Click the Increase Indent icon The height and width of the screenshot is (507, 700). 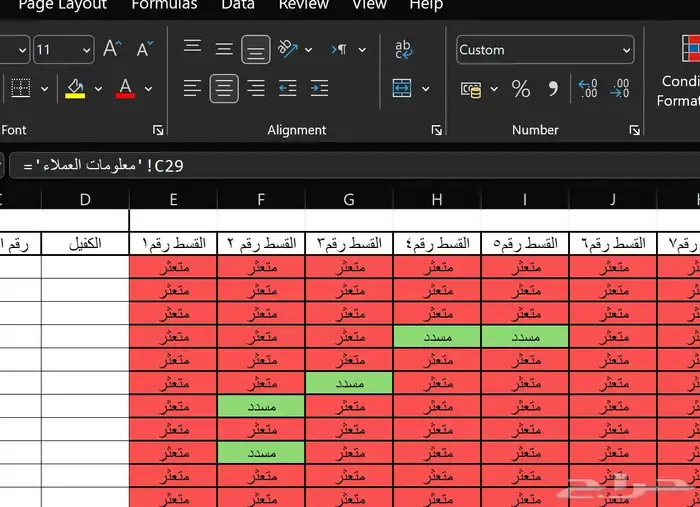point(320,88)
